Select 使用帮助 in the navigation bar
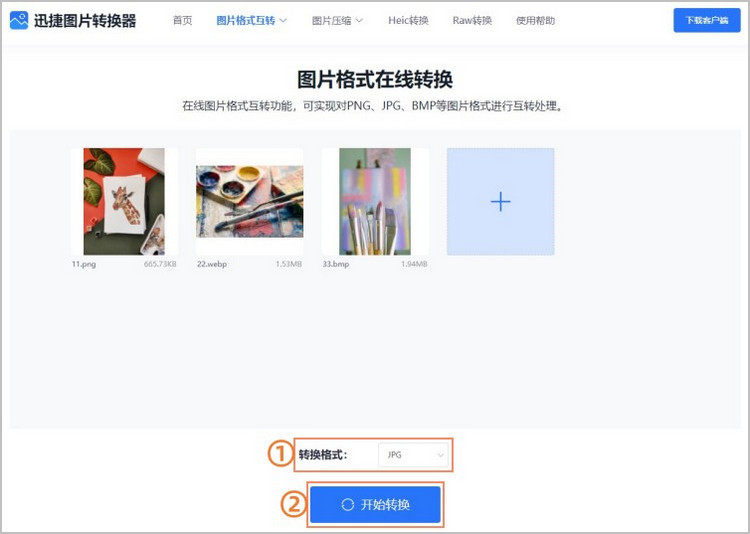 (x=537, y=21)
